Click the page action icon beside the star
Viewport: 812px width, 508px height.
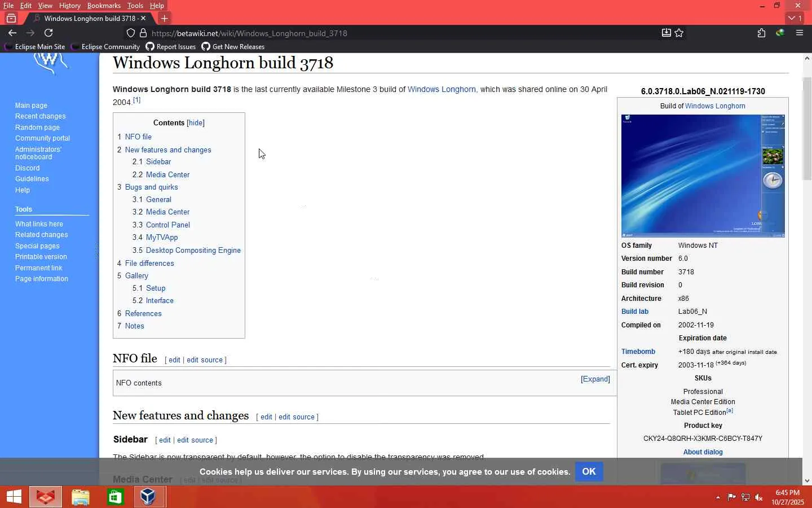(666, 33)
